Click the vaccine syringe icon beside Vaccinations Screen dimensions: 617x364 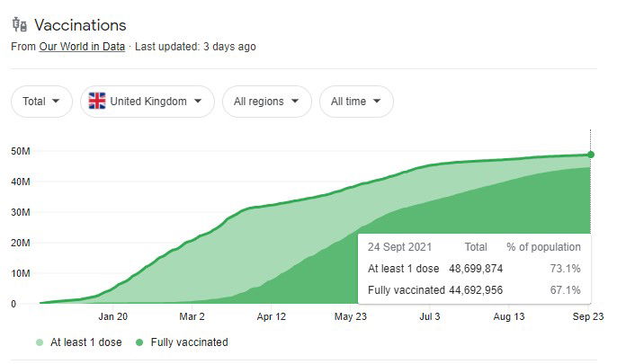tap(19, 24)
